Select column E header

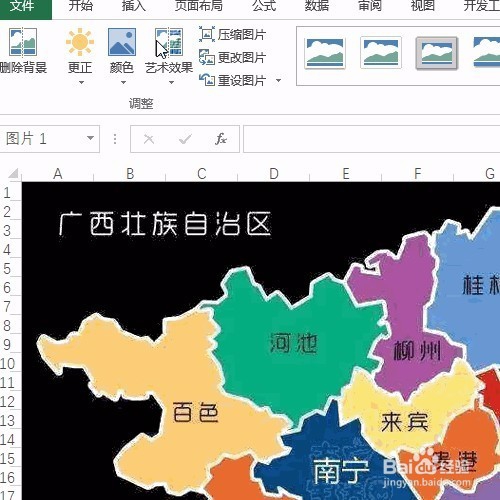[x=346, y=174]
